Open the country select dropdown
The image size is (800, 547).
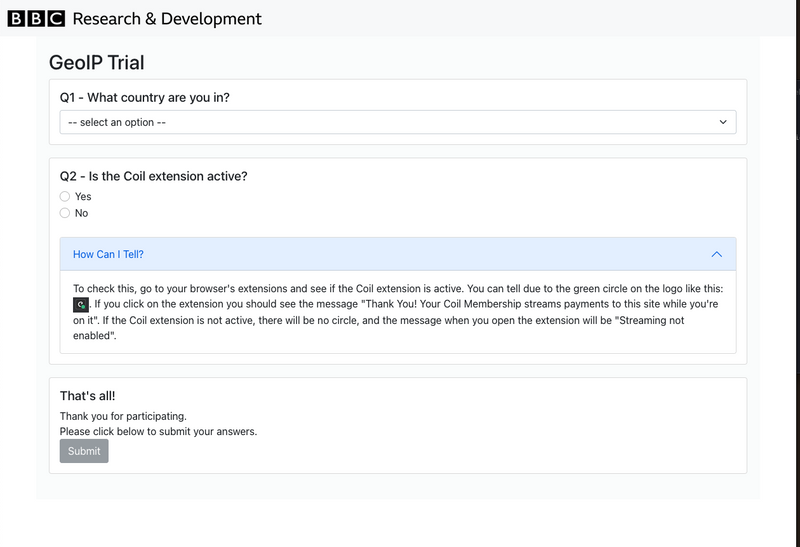tap(397, 122)
